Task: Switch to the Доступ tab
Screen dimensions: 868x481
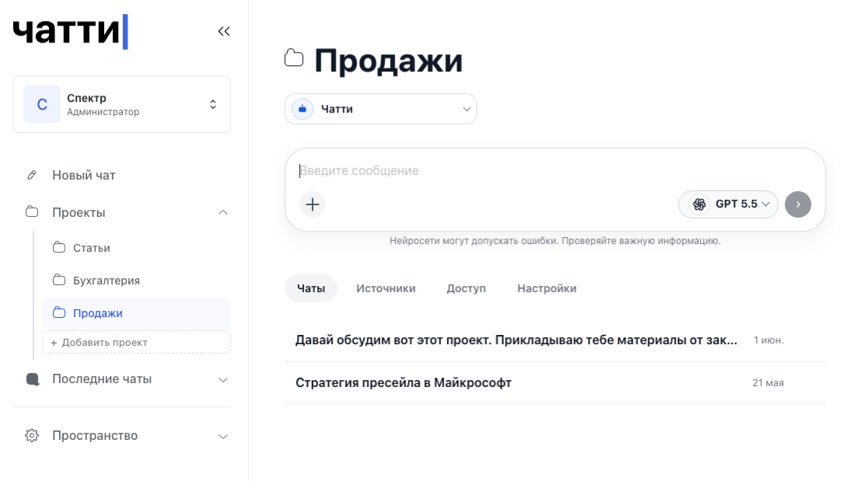Action: [x=466, y=288]
